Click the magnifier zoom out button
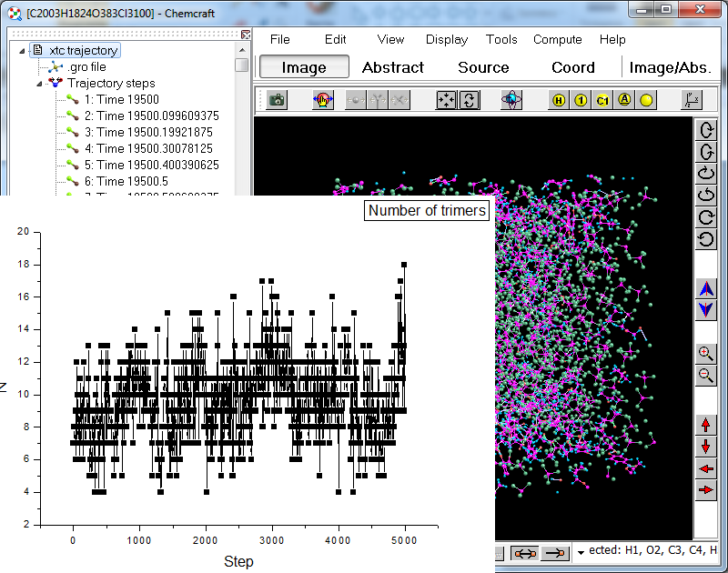Image resolution: width=728 pixels, height=573 pixels. point(706,374)
